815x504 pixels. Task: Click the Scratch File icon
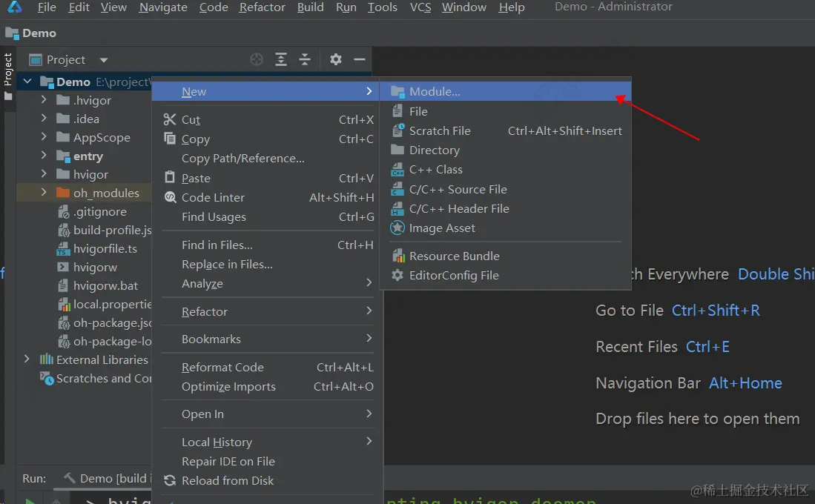397,130
